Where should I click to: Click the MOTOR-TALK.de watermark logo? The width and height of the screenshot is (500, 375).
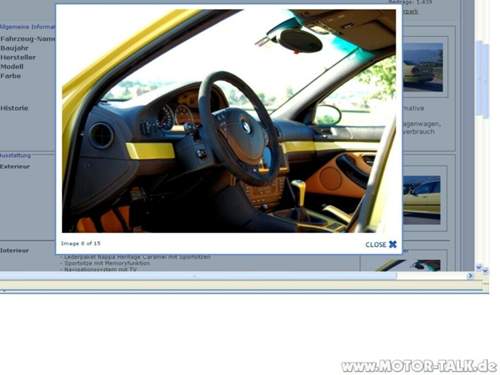pos(419,366)
